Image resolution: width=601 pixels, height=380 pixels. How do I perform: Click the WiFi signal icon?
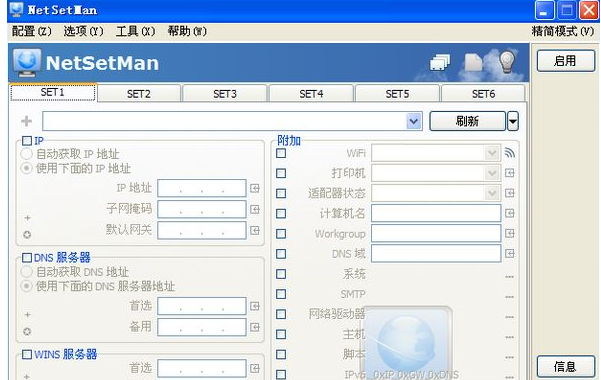pyautogui.click(x=509, y=153)
